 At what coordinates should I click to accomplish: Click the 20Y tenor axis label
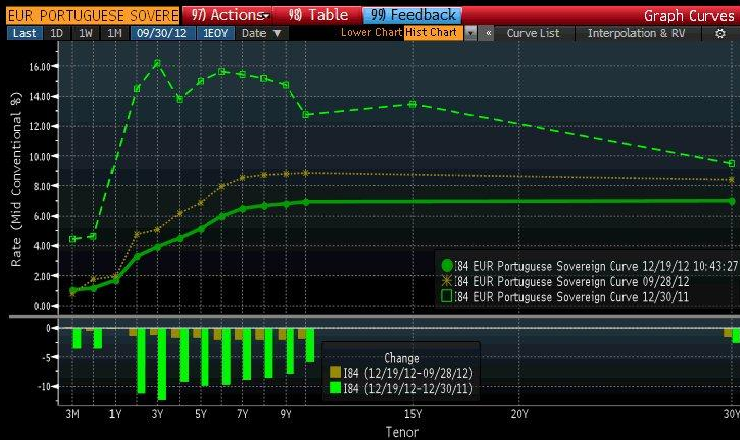520,414
